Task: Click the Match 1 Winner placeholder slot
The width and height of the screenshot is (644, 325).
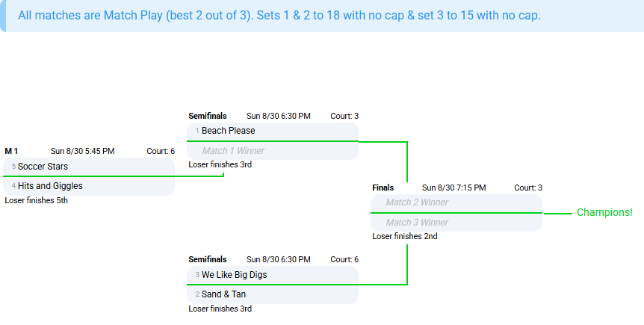Action: click(273, 151)
